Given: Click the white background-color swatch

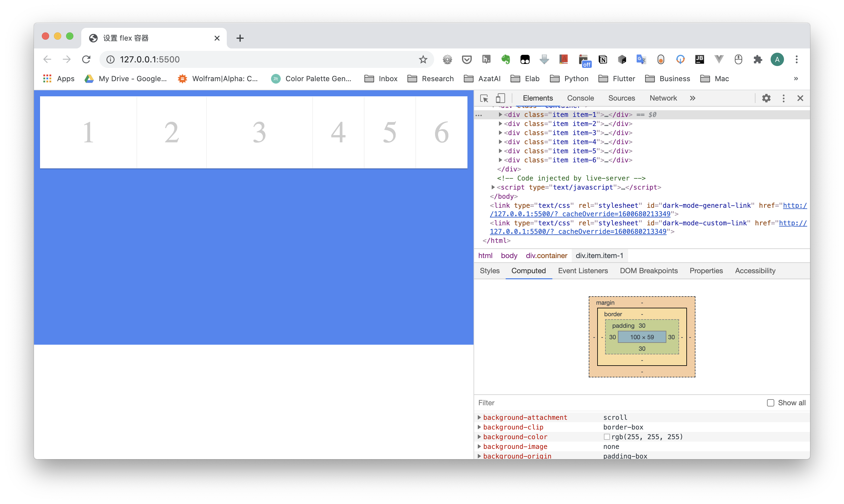Looking at the screenshot, I should 606,437.
